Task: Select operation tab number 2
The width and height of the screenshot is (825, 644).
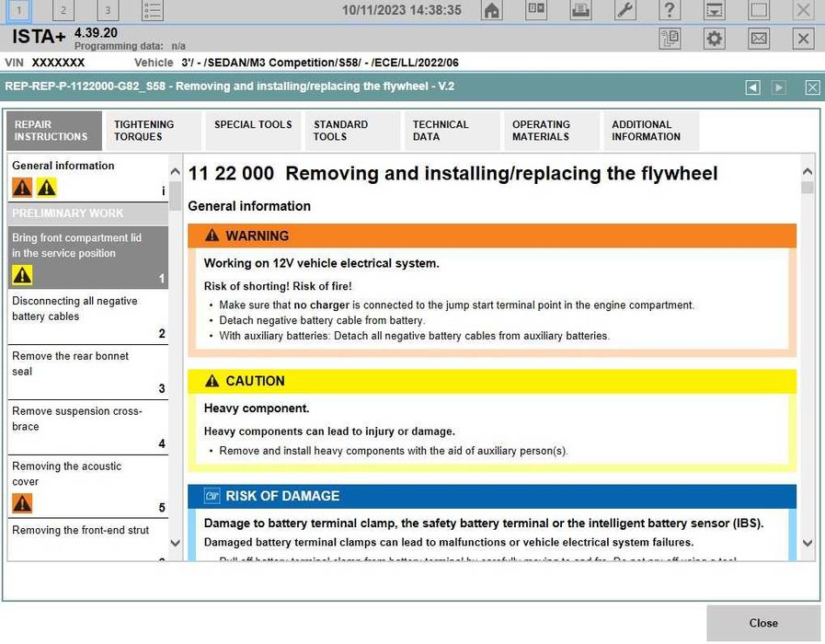Action: 63,10
